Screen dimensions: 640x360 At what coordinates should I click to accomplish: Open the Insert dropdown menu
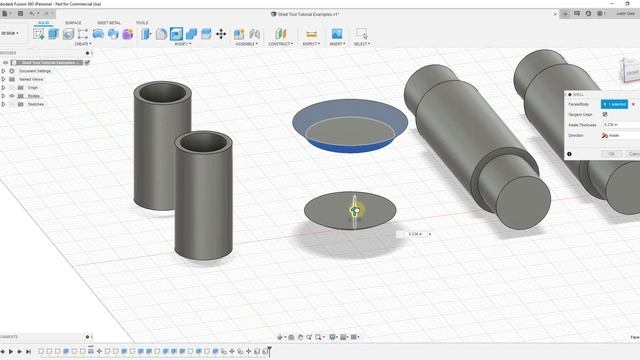337,44
